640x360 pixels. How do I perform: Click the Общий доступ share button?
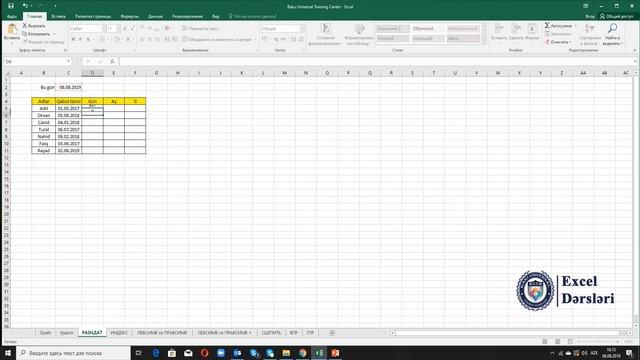tap(617, 16)
